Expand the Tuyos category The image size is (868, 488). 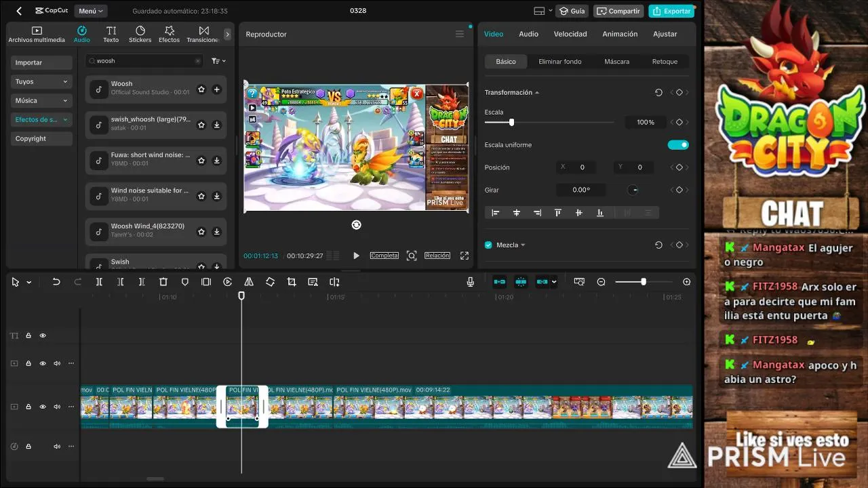[x=41, y=81]
